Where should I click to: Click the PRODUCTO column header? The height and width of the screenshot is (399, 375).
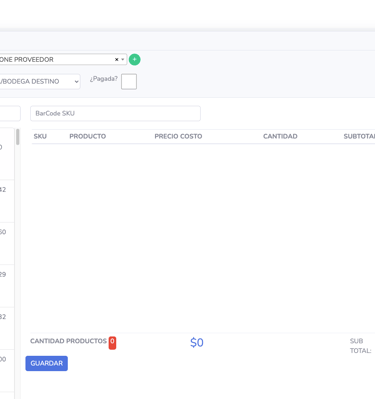88,136
